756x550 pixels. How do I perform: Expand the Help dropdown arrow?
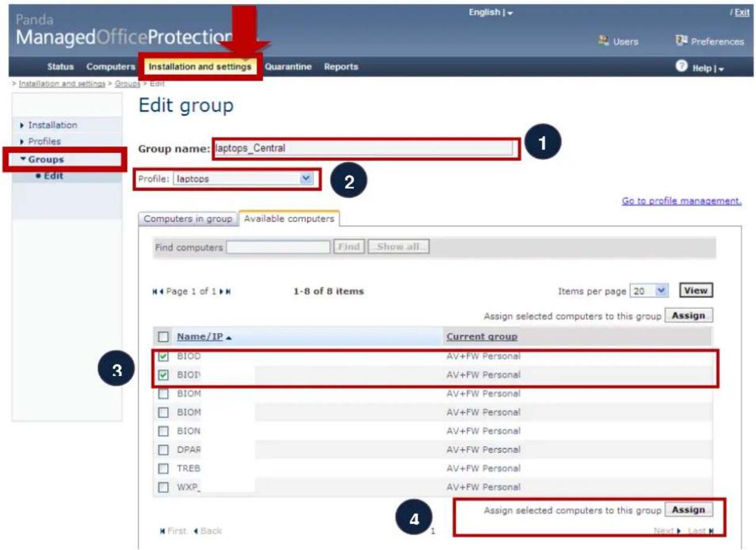point(720,68)
